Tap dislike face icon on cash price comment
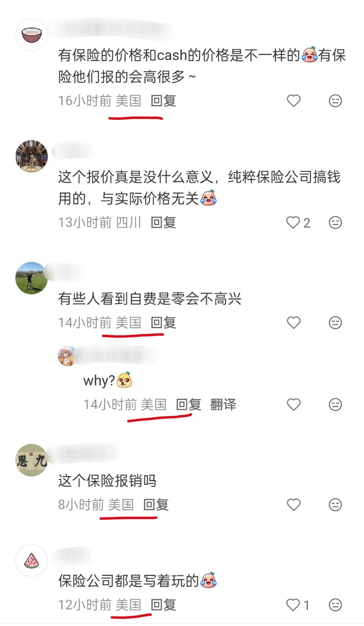The image size is (364, 626). [335, 101]
